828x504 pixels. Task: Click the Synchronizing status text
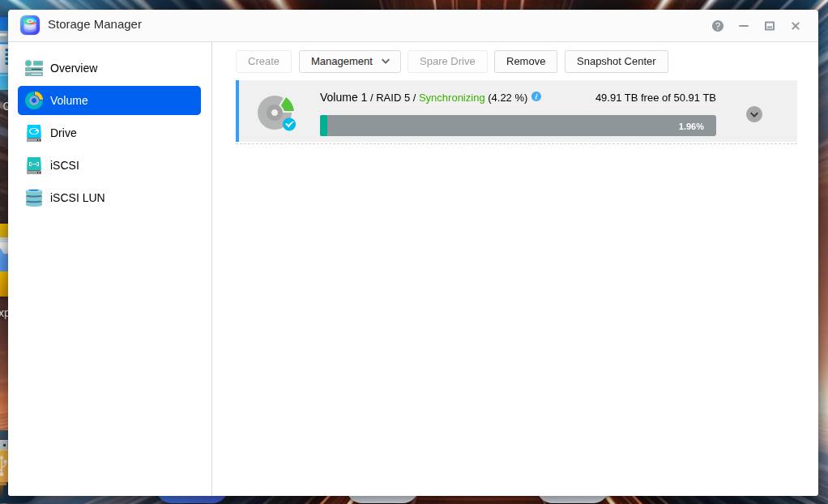click(451, 98)
